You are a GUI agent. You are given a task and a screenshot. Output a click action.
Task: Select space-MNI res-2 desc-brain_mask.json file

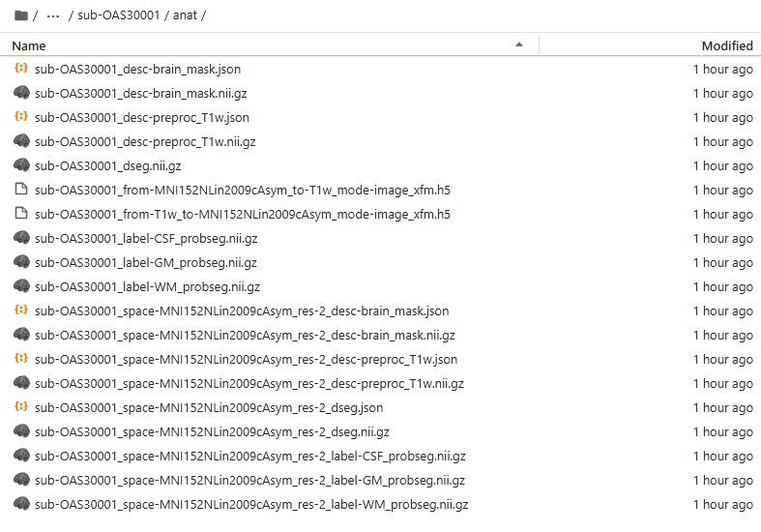point(241,311)
